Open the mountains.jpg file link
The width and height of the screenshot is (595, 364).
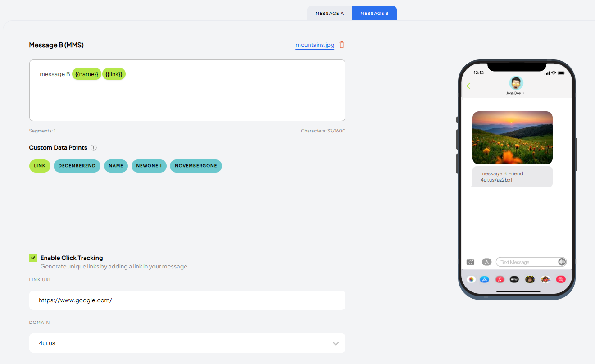point(315,45)
